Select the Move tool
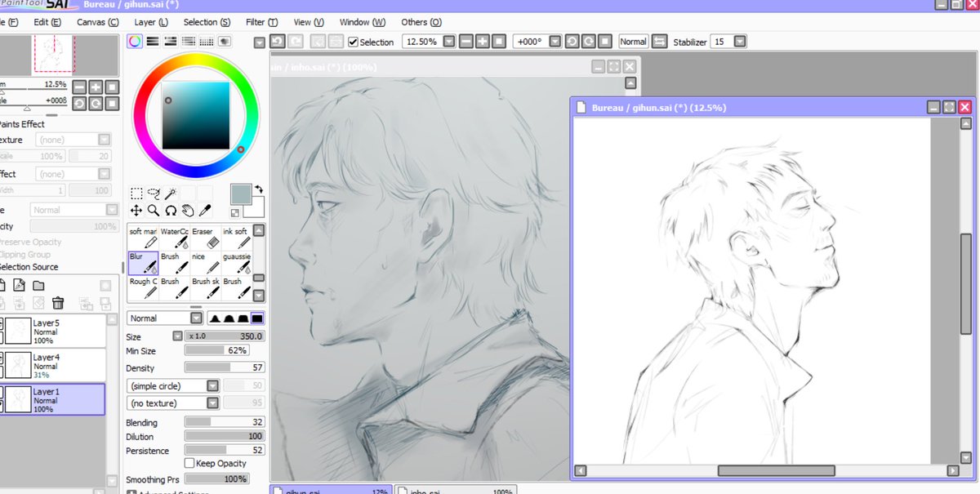The height and width of the screenshot is (494, 980). point(136,211)
